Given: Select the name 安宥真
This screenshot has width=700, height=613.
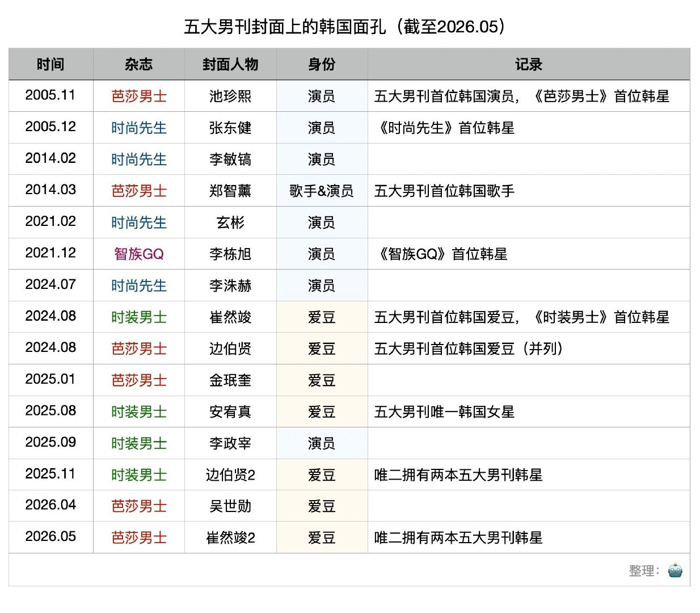Looking at the screenshot, I should tap(230, 412).
